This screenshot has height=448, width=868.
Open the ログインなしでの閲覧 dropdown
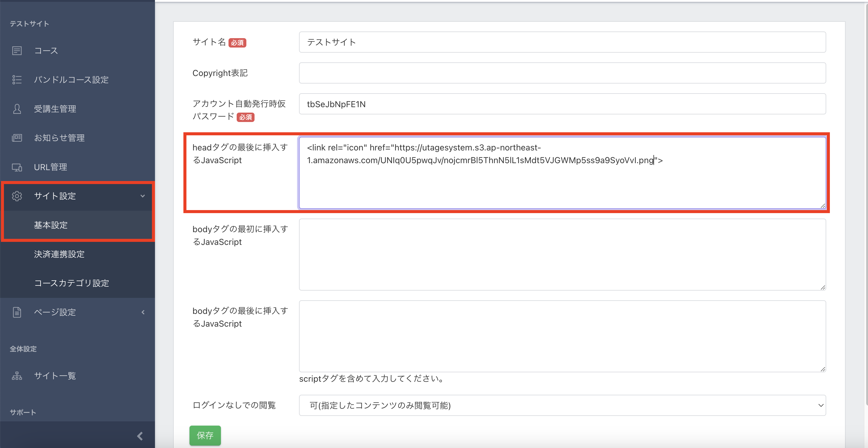tap(562, 405)
